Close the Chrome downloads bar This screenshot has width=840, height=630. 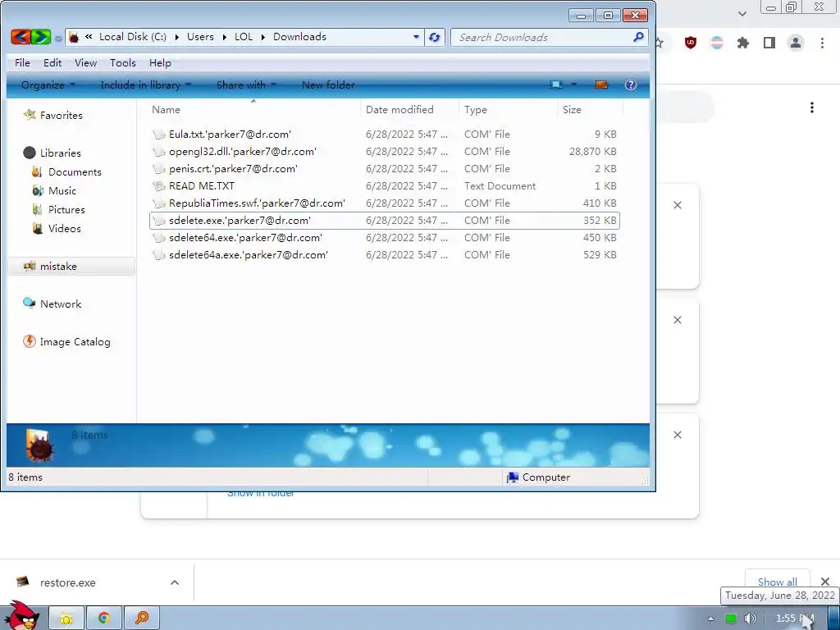tap(825, 582)
